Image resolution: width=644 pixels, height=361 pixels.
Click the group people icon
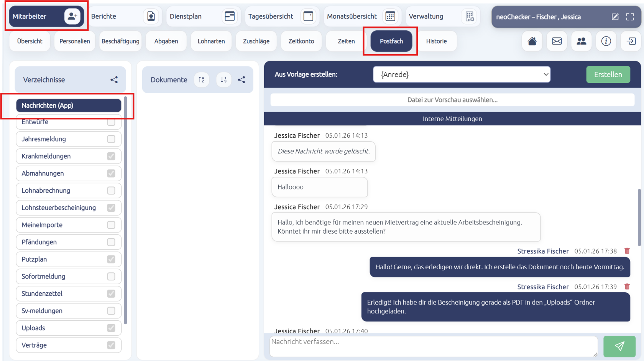point(582,41)
